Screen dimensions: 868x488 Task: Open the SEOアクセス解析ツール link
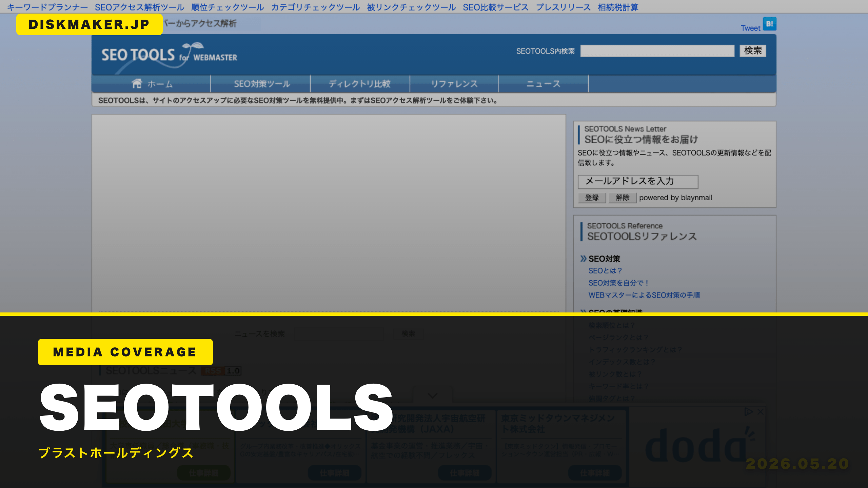point(139,7)
